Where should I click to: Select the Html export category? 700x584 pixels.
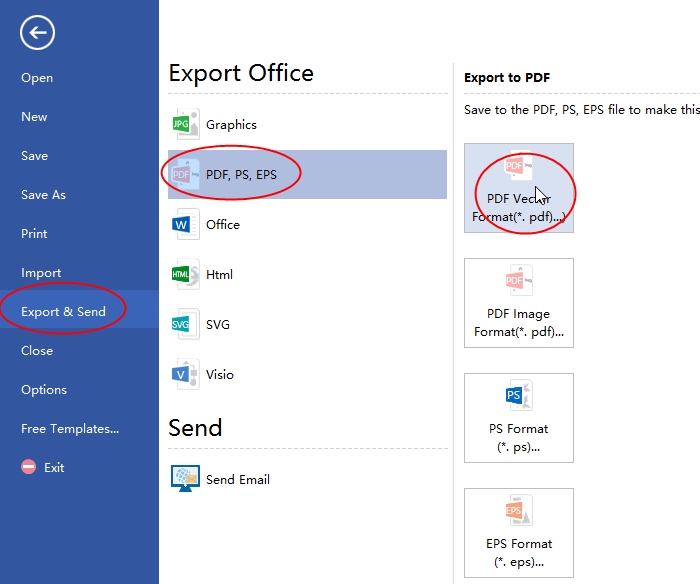pyautogui.click(x=308, y=275)
